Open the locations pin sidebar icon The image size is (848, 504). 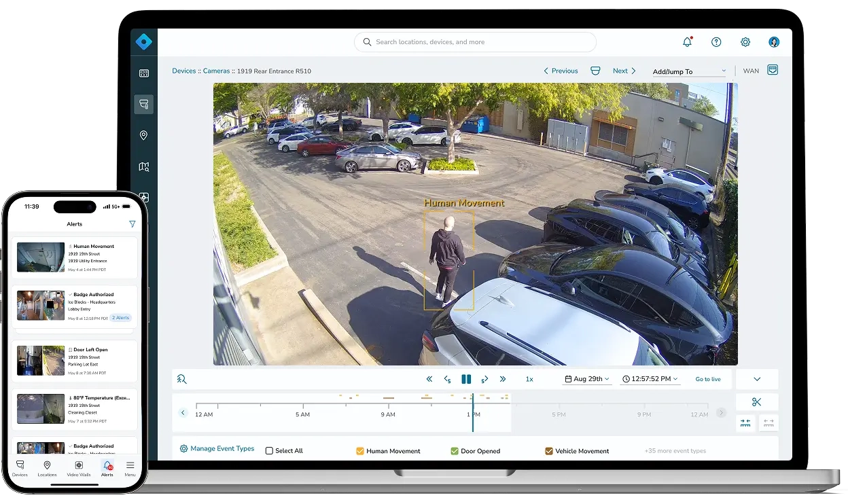click(143, 135)
